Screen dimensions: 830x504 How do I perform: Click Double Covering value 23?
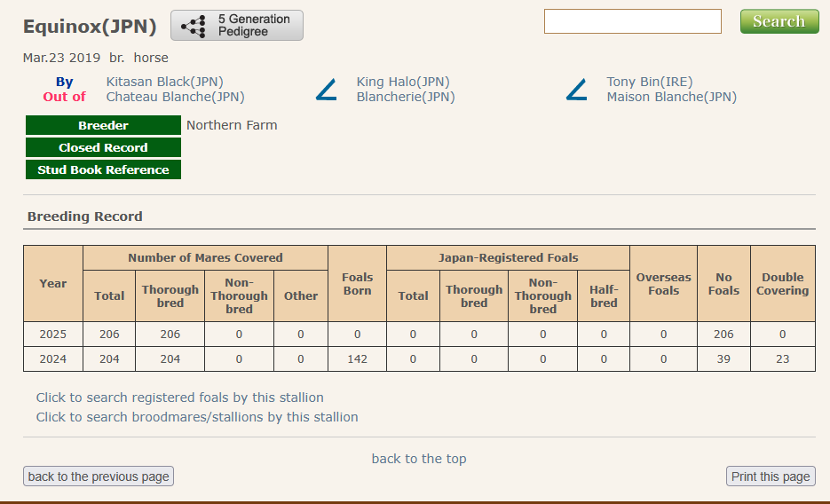tap(782, 359)
